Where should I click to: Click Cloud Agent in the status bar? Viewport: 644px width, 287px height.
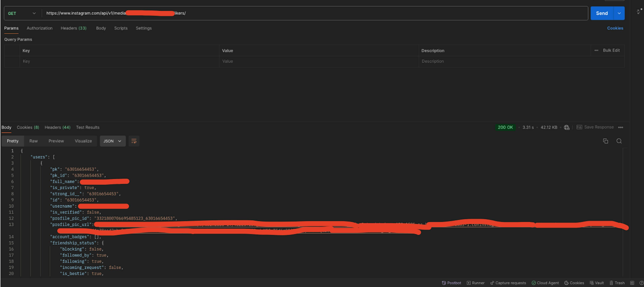[545, 283]
